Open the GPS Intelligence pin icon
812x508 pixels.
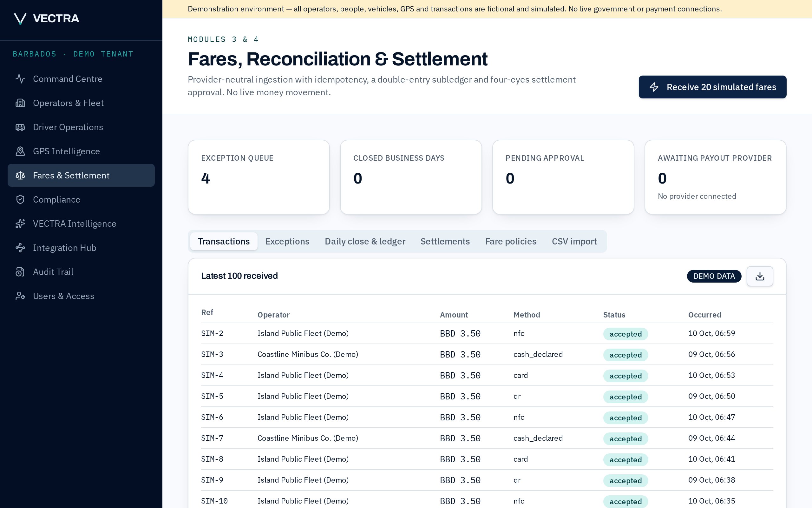20,151
